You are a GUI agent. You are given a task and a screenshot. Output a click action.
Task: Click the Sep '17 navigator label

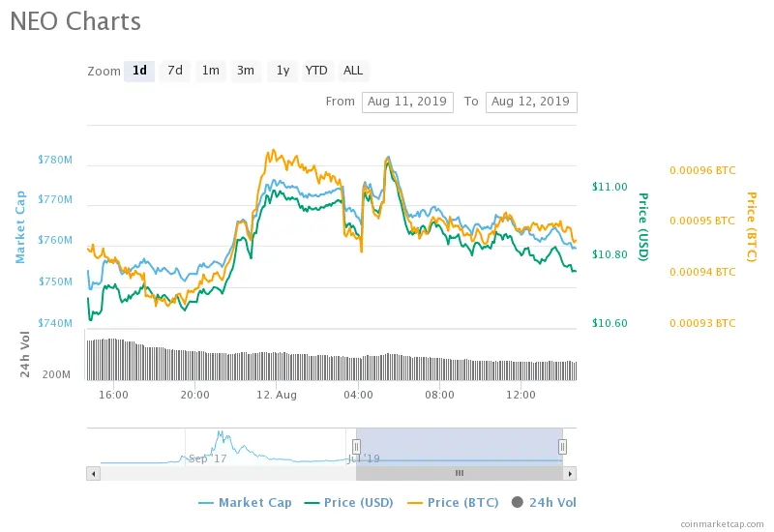[x=208, y=458]
